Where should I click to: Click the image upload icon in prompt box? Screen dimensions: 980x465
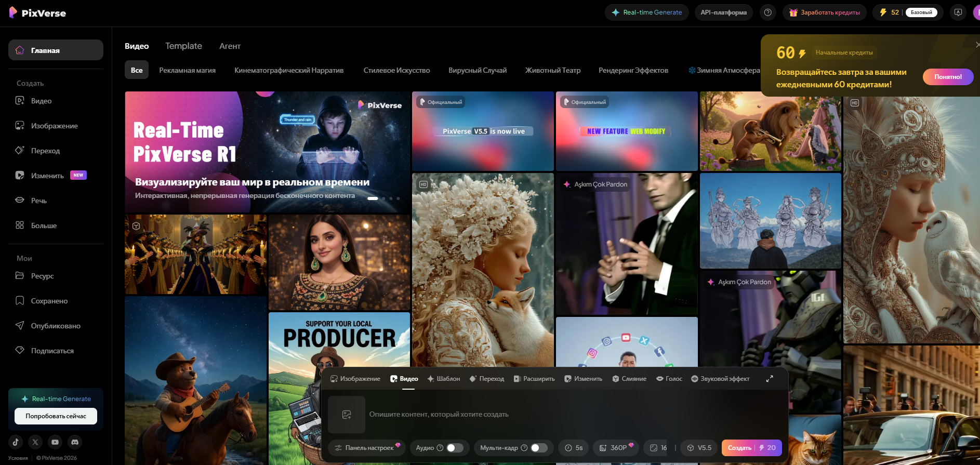point(347,415)
